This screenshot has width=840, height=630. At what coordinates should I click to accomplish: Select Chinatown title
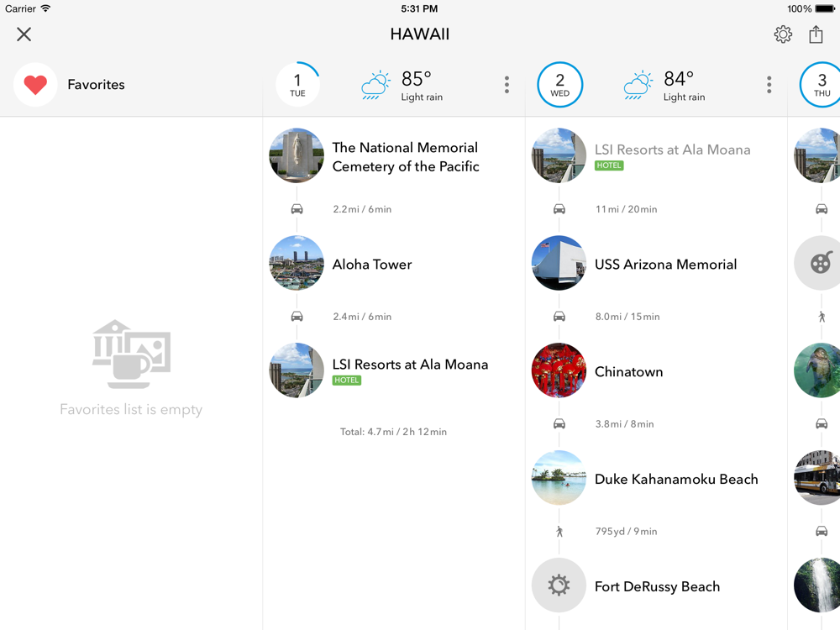point(629,372)
